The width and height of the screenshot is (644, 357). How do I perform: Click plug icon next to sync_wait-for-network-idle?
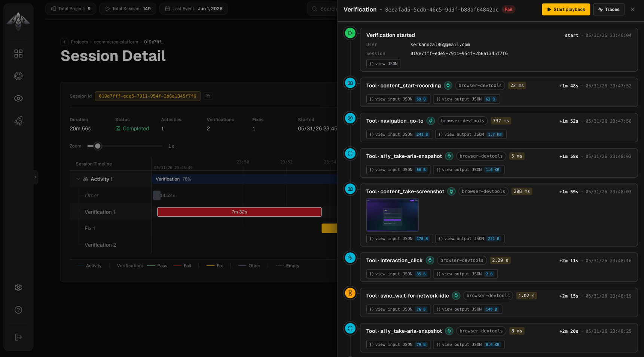point(456,296)
